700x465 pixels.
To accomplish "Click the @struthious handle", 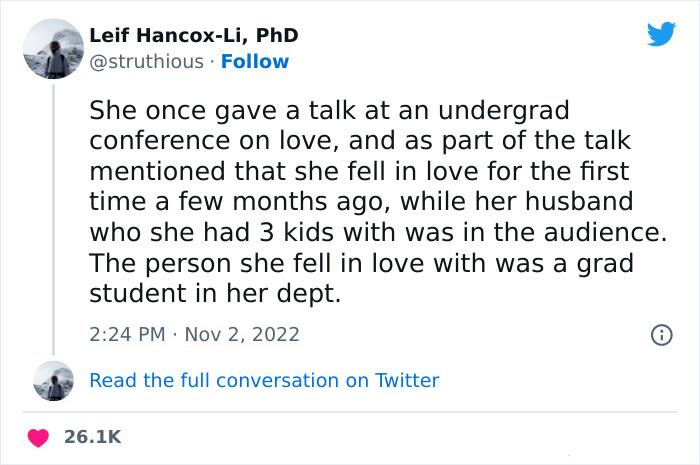I will point(145,61).
